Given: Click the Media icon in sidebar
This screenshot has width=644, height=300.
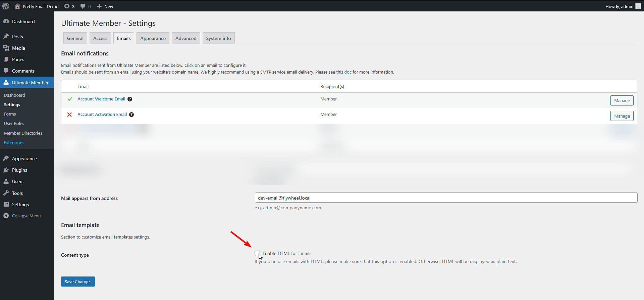Looking at the screenshot, I should tap(6, 48).
